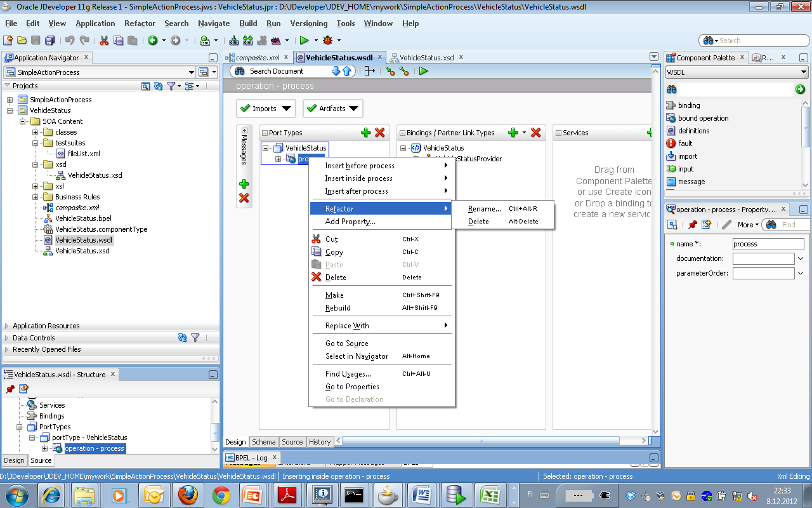Select the bound operation palette item
This screenshot has height=508, width=812.
point(703,118)
